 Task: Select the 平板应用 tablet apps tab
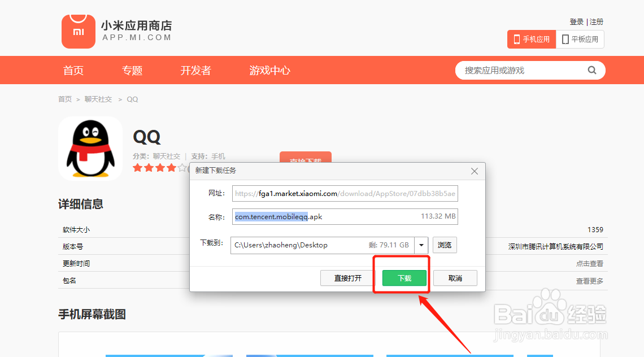pyautogui.click(x=580, y=40)
